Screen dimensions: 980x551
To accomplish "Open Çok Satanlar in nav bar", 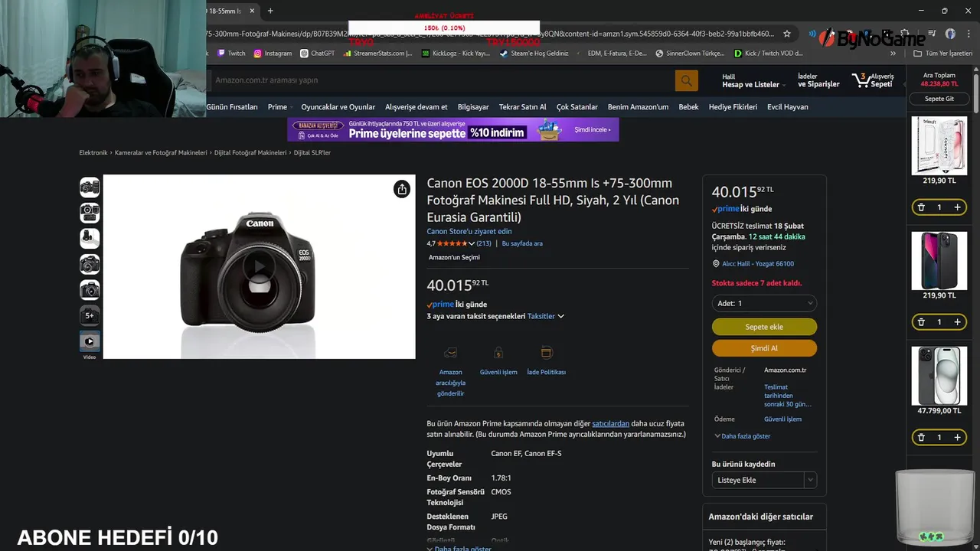I will click(577, 107).
